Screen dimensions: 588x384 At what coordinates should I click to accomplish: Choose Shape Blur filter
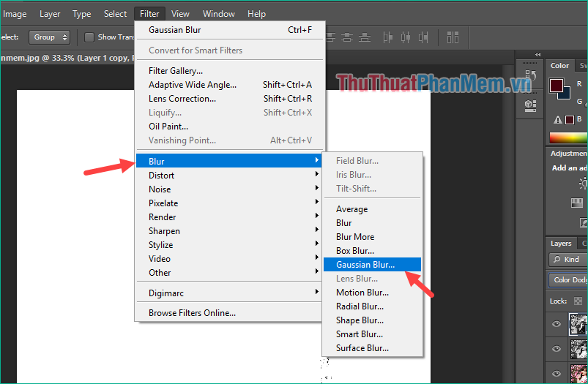pos(372,320)
